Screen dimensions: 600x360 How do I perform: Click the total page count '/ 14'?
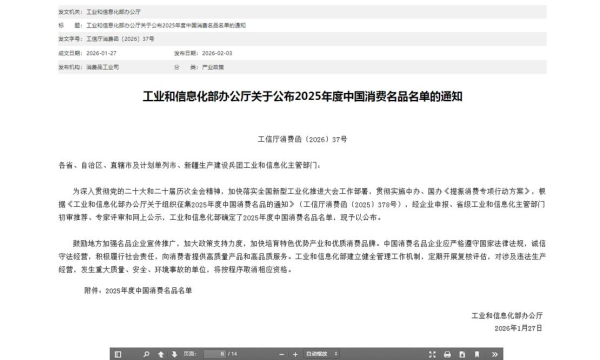coord(233,354)
